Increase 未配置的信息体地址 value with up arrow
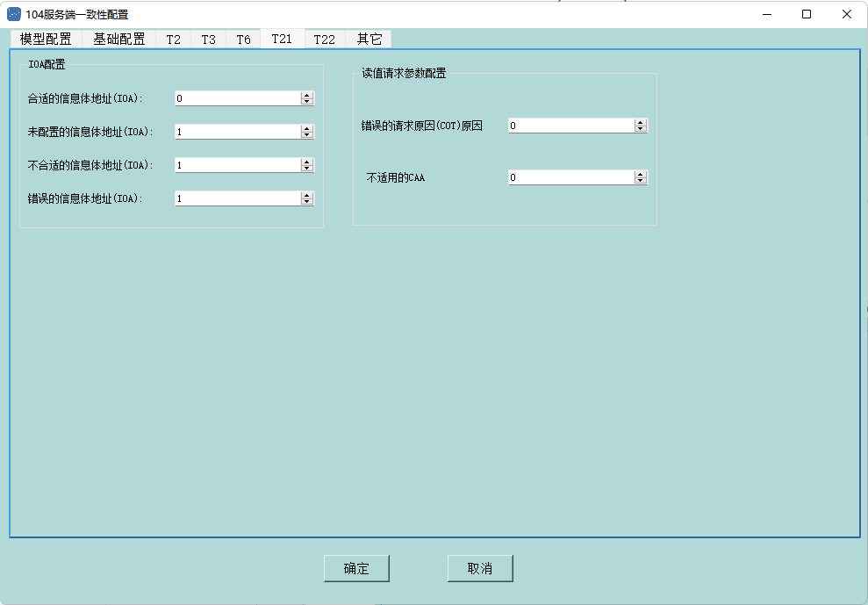Screen dimensions: 868x605 tap(307, 128)
